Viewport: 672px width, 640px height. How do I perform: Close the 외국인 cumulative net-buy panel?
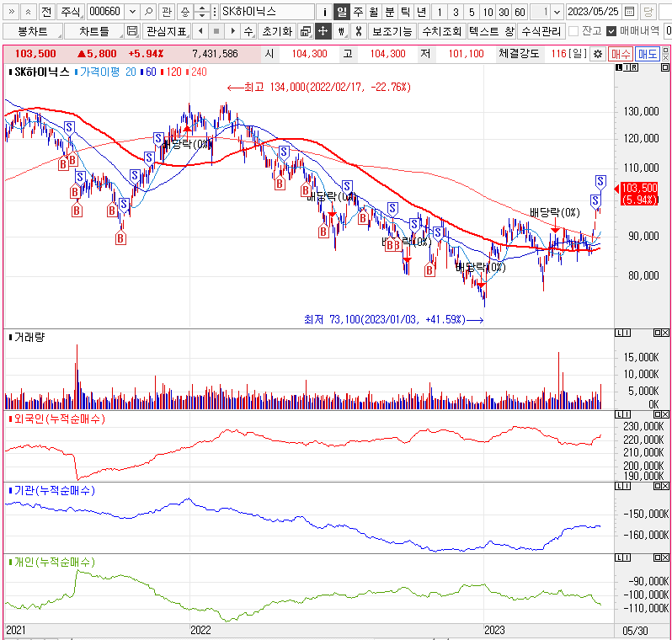[x=665, y=414]
